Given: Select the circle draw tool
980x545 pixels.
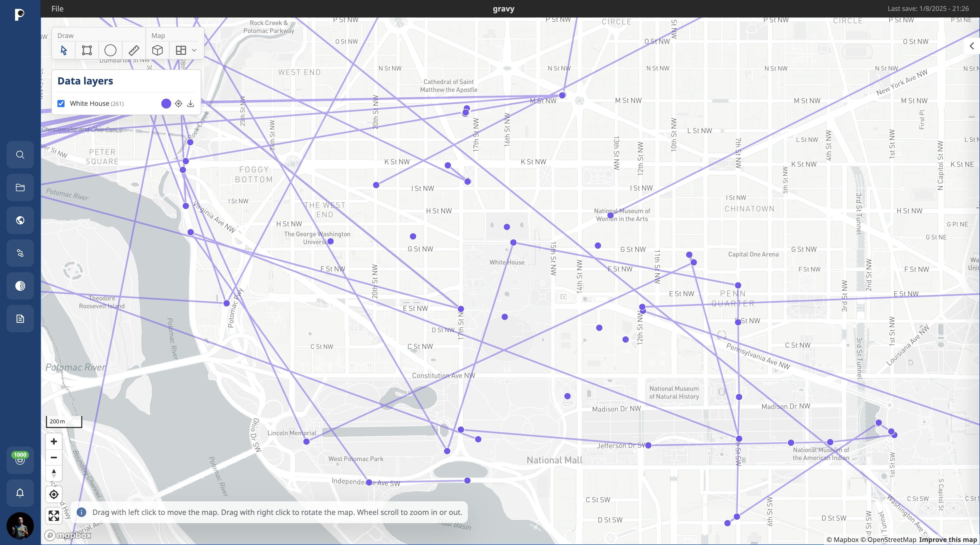Looking at the screenshot, I should 110,50.
